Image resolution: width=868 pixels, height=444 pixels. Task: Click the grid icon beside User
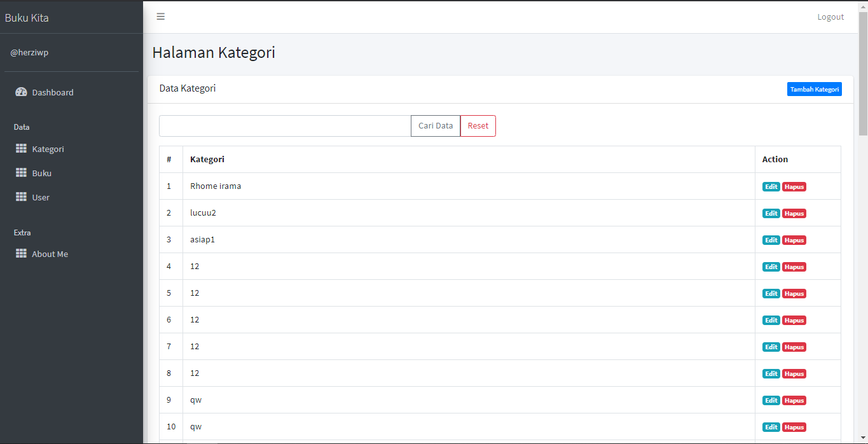pos(21,197)
